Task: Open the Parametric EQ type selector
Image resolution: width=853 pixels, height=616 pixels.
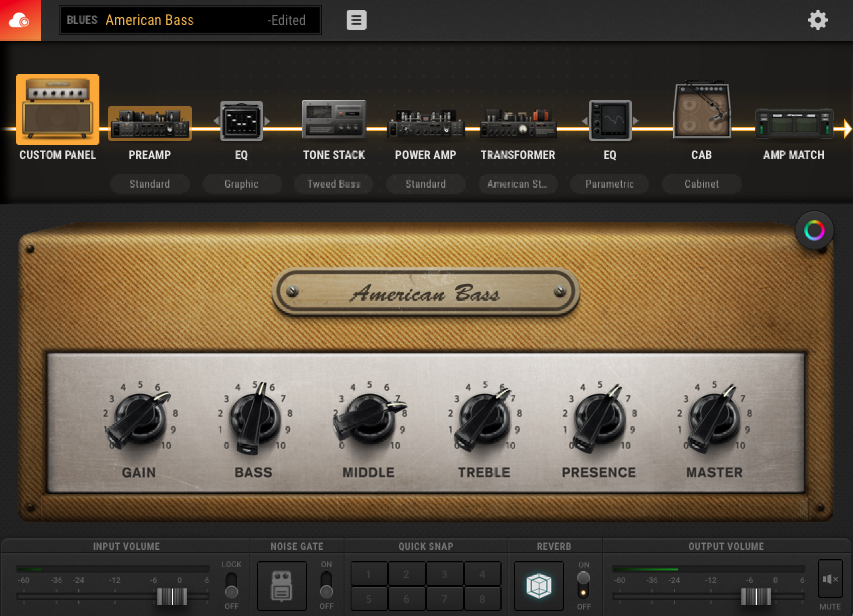Action: coord(609,184)
